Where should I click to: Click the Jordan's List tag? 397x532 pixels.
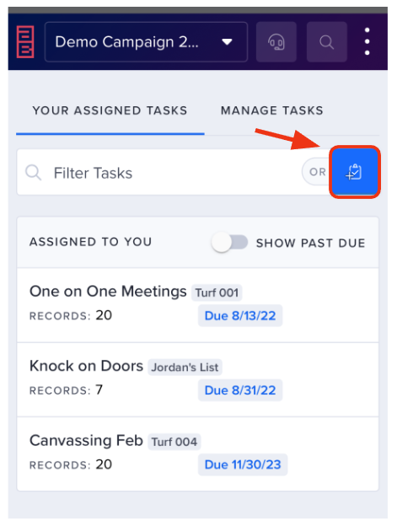pos(185,367)
